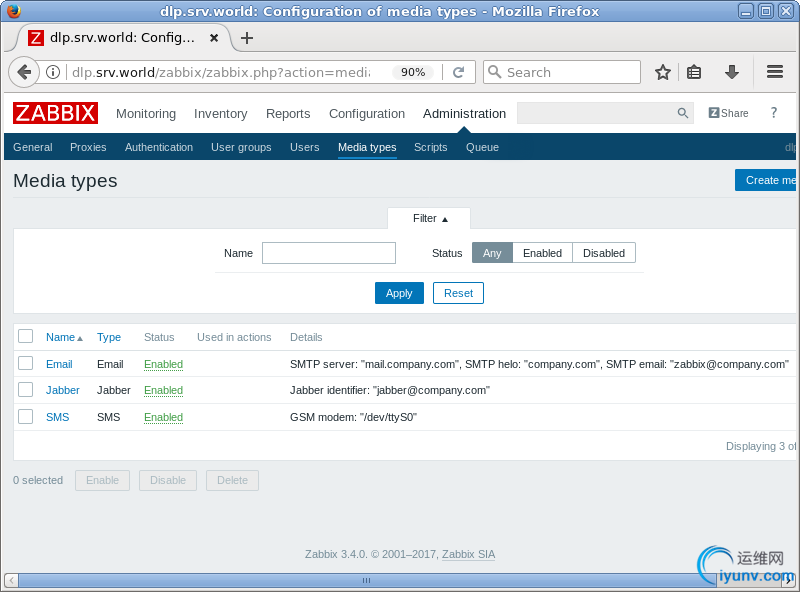Open Configuration menu

pyautogui.click(x=367, y=113)
